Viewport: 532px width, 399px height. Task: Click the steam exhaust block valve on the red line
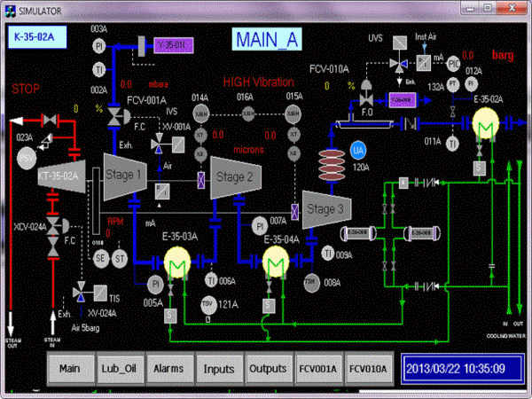50,120
